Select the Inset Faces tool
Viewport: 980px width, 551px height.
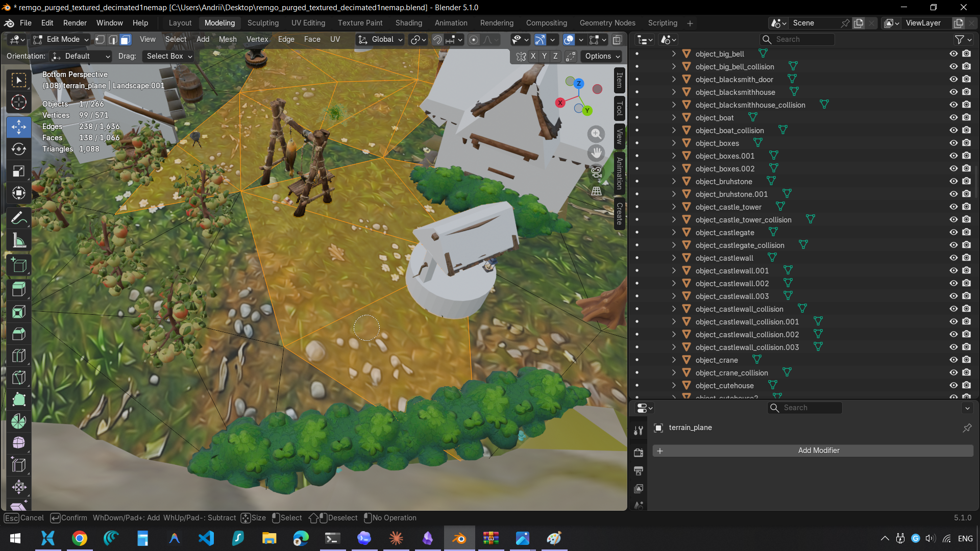[19, 312]
